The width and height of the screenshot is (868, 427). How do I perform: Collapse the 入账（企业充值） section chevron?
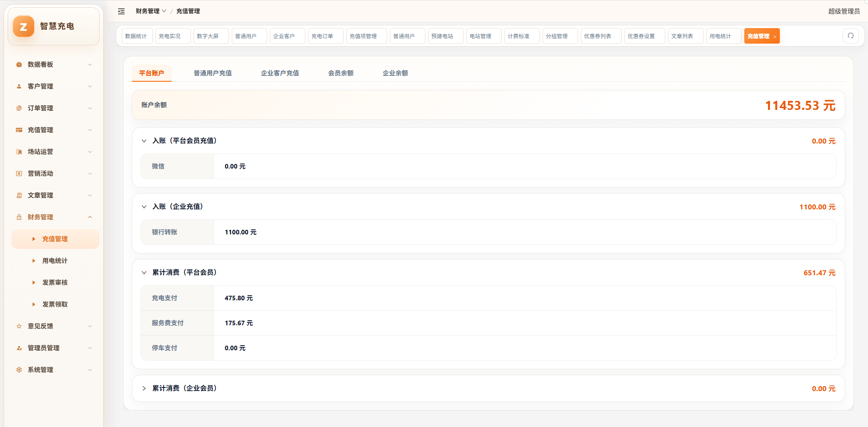144,207
